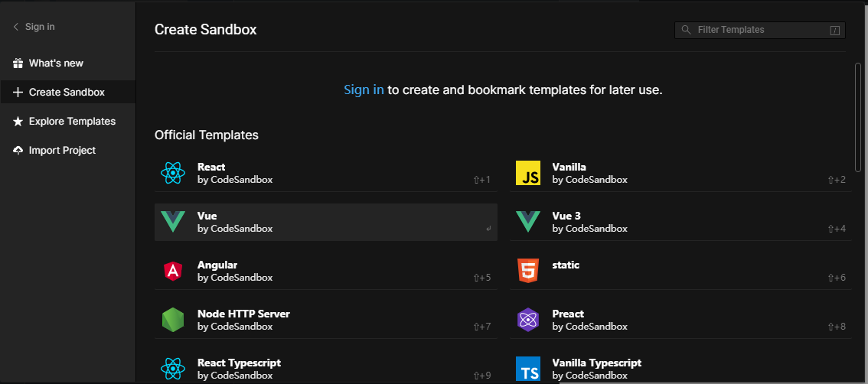
Task: Go back using the Sign in chevron
Action: 16,27
